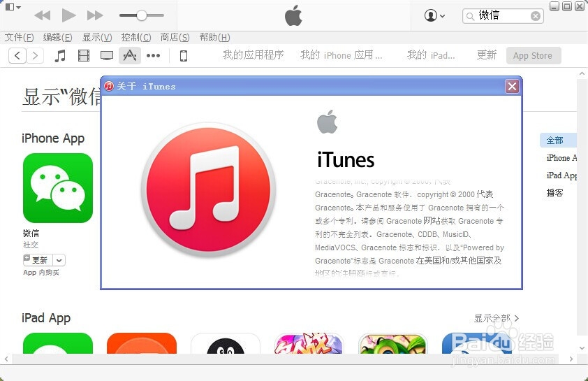Viewport: 588px width, 381px height.
Task: Open the 编辑(E) menu
Action: pyautogui.click(x=57, y=37)
